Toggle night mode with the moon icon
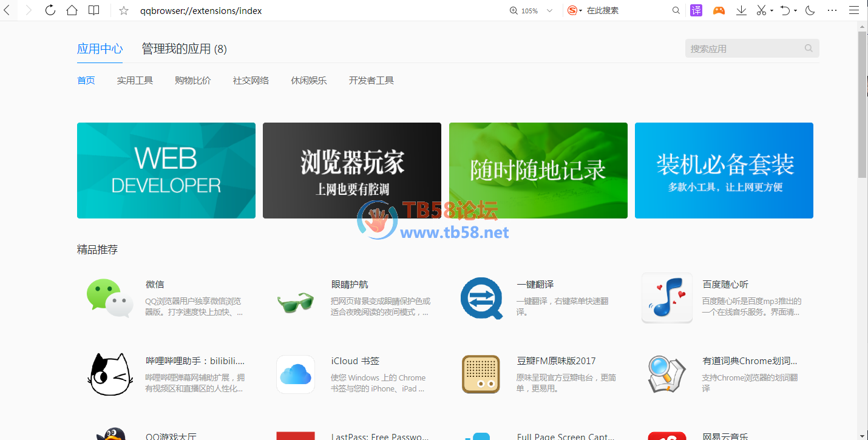868x440 pixels. pos(810,10)
